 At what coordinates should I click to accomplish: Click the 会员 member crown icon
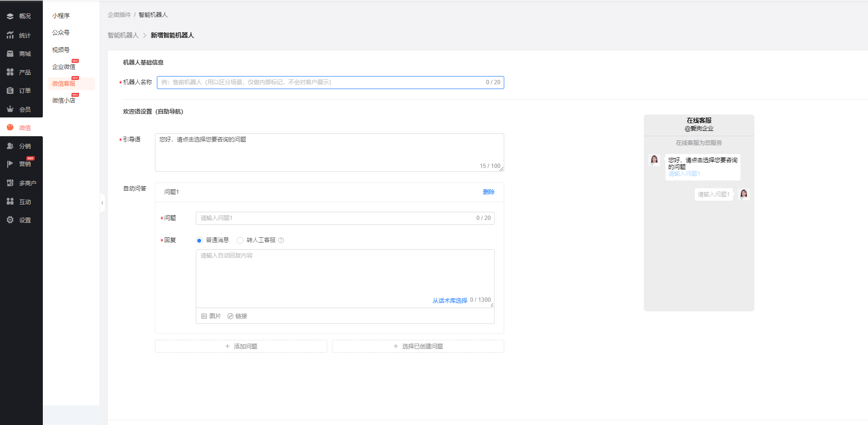pos(10,109)
